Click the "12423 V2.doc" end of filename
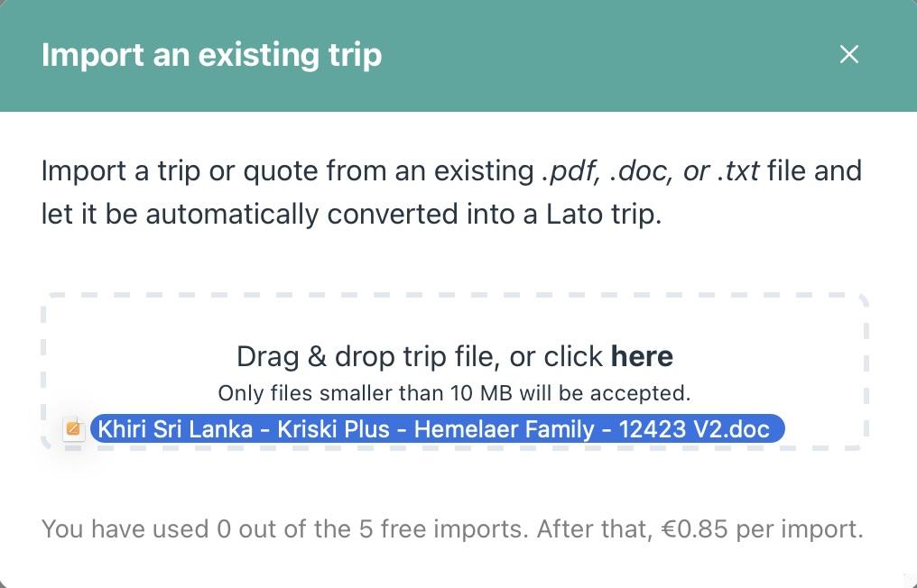Image resolution: width=917 pixels, height=588 pixels. point(693,428)
